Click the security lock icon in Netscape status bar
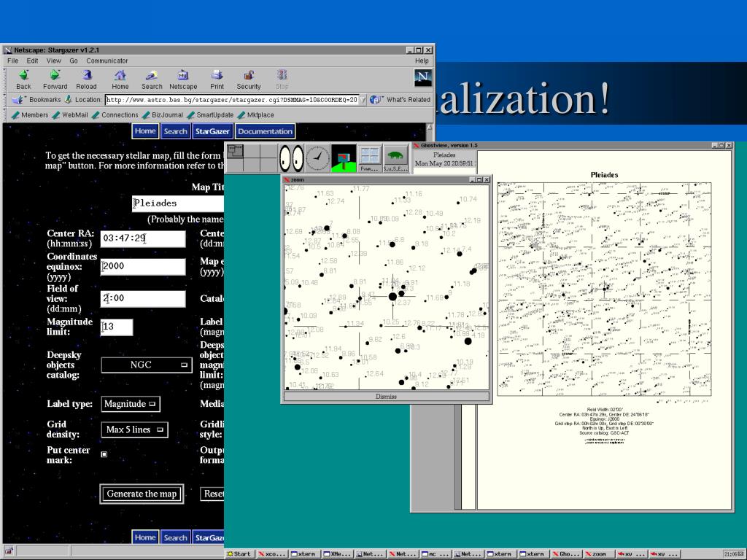Image resolution: width=747 pixels, height=560 pixels. [9, 551]
